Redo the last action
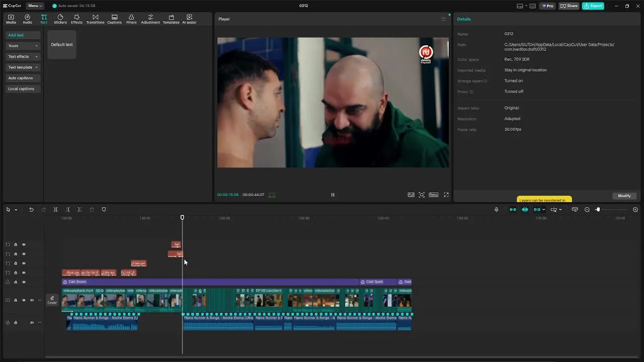 coord(43,210)
